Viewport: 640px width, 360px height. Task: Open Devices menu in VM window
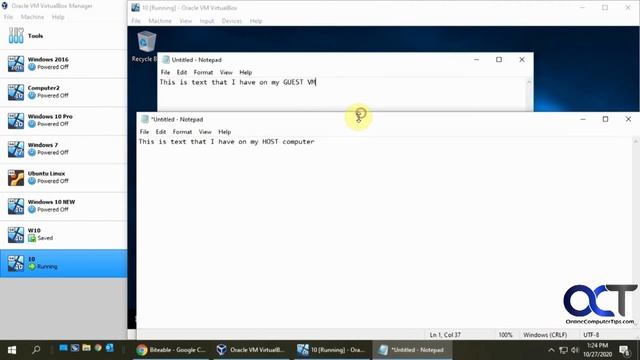click(x=232, y=21)
